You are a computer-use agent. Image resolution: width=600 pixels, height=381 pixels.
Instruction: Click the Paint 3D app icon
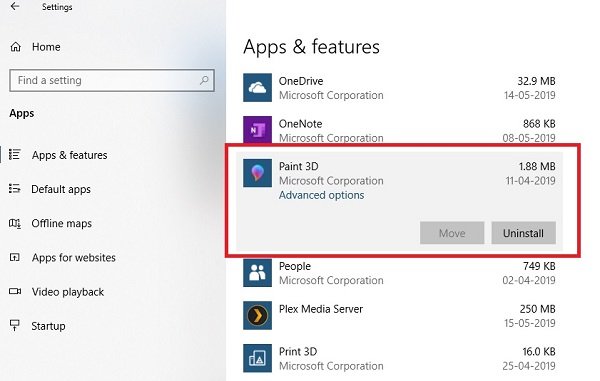(x=258, y=173)
